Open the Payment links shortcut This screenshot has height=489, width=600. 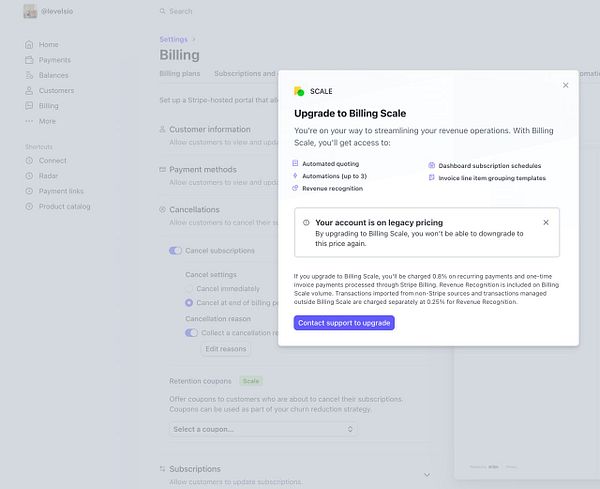[x=61, y=191]
